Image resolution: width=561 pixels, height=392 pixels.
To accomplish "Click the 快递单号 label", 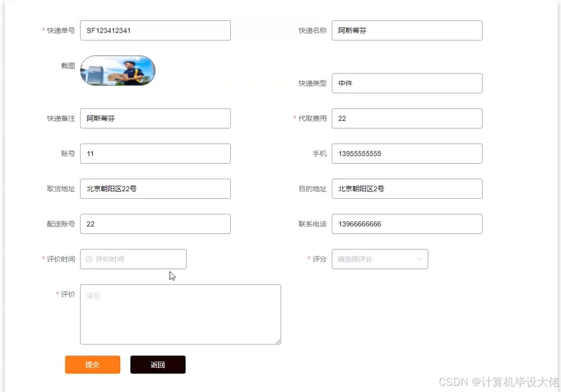I will 61,31.
